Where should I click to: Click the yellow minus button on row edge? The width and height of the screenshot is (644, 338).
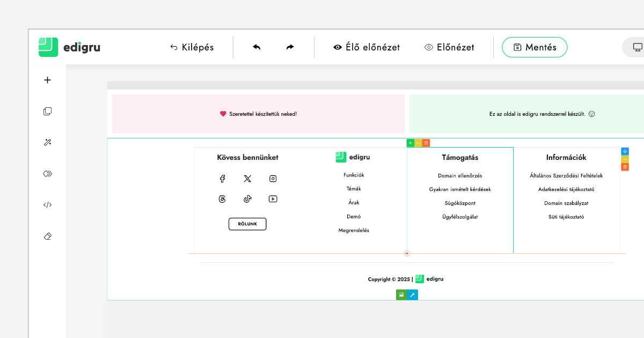click(625, 159)
